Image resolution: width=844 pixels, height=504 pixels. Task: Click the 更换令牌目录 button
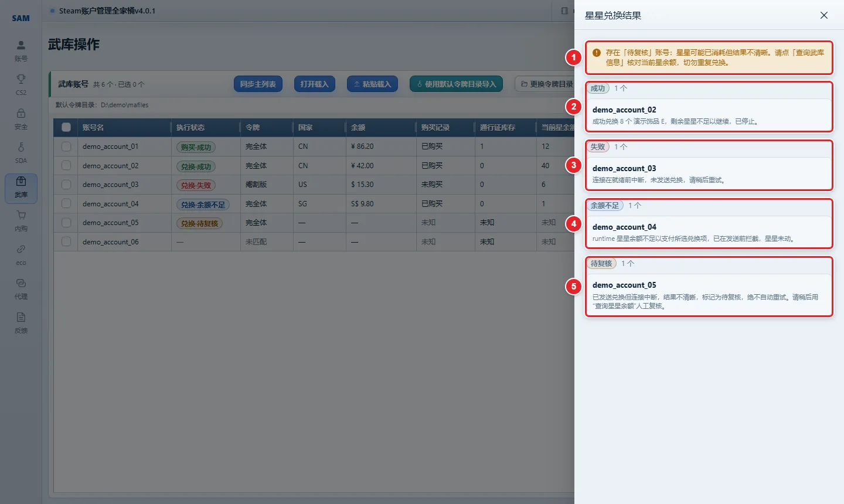(x=545, y=84)
